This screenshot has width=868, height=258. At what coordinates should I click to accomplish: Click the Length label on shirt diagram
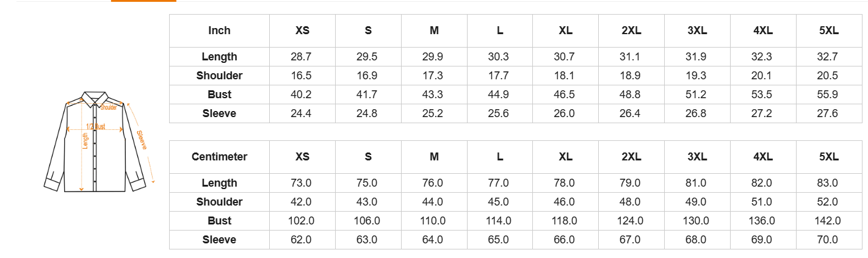coord(85,141)
